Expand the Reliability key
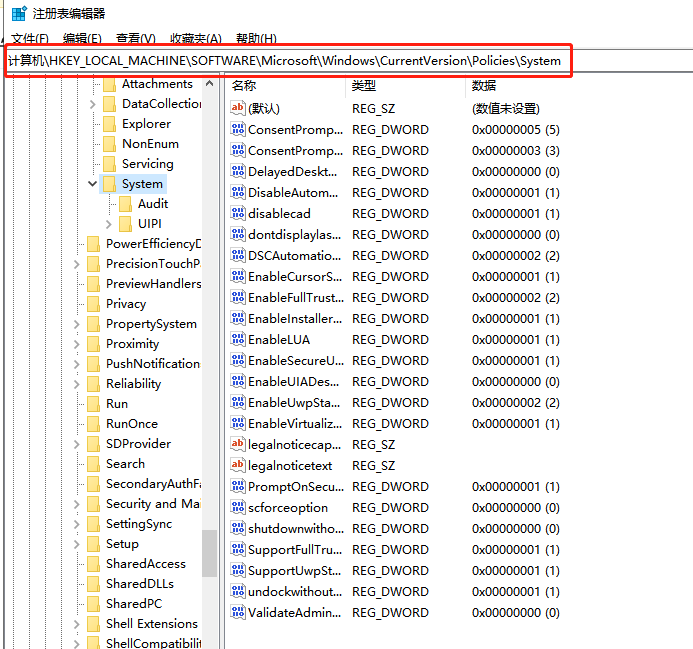Viewport: 693px width, 649px height. [x=77, y=384]
